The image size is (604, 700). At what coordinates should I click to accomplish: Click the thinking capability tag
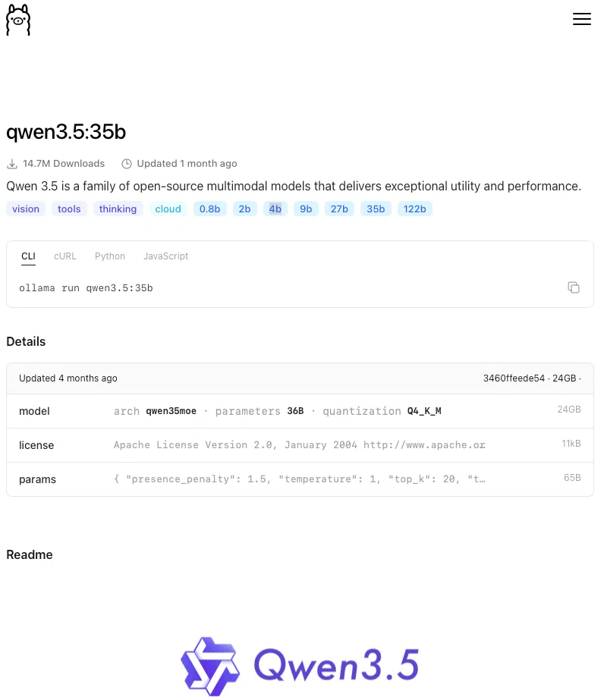pyautogui.click(x=118, y=209)
